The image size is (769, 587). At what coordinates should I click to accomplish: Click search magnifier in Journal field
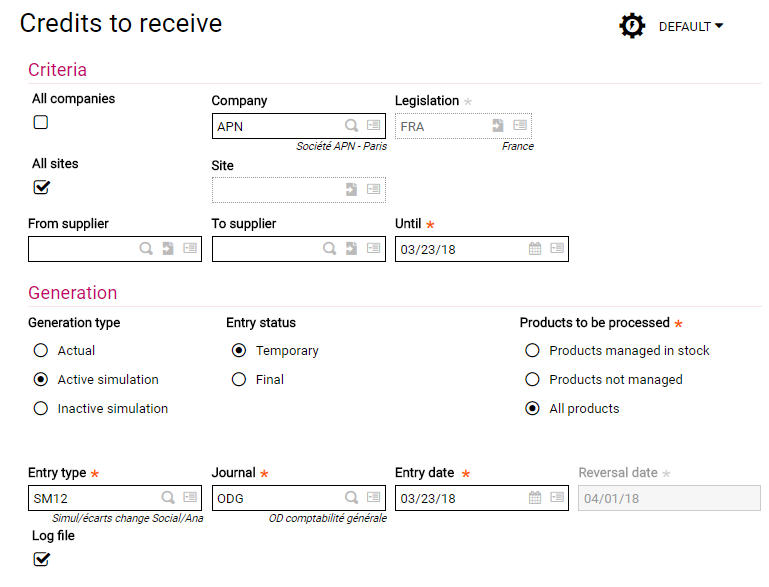click(352, 498)
